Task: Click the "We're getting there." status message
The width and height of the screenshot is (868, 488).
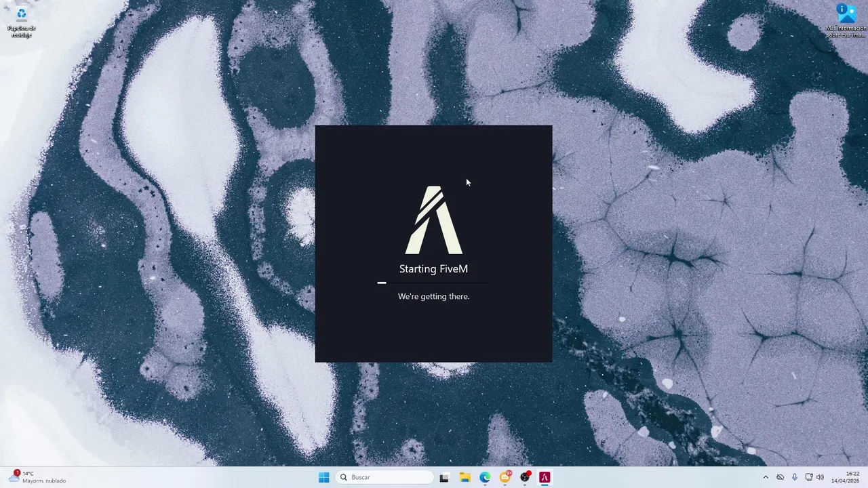Action: [433, 296]
